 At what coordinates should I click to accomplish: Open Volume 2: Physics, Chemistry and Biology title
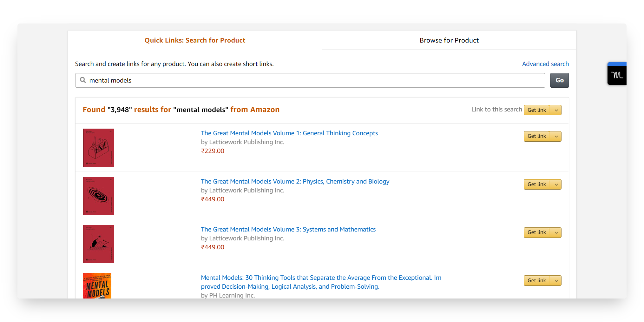point(295,181)
